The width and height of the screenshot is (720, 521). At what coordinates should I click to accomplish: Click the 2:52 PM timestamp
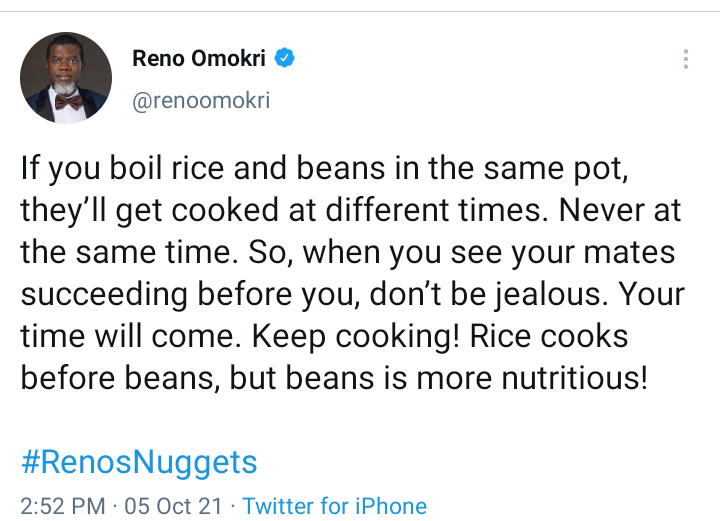[x=63, y=506]
